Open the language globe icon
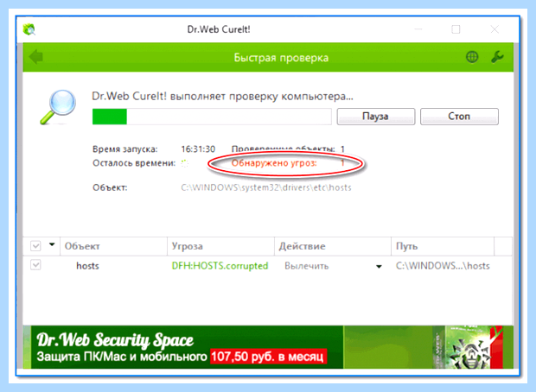The height and width of the screenshot is (392, 536). pos(472,57)
